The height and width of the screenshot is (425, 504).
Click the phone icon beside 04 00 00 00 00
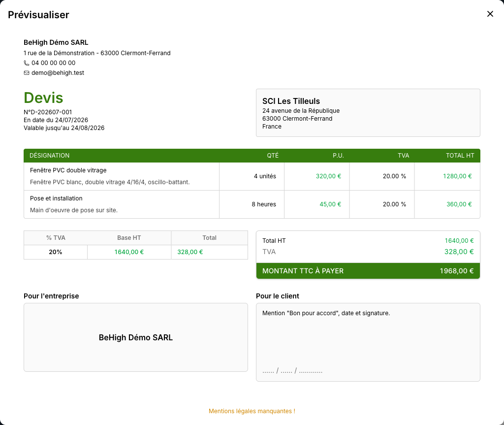[27, 63]
